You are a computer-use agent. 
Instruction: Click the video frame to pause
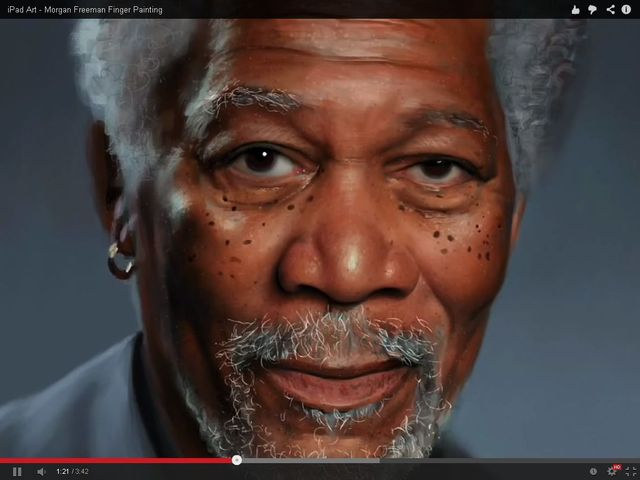tap(320, 238)
